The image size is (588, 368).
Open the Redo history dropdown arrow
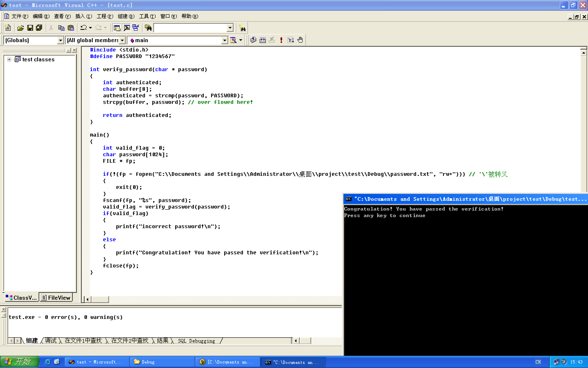105,28
